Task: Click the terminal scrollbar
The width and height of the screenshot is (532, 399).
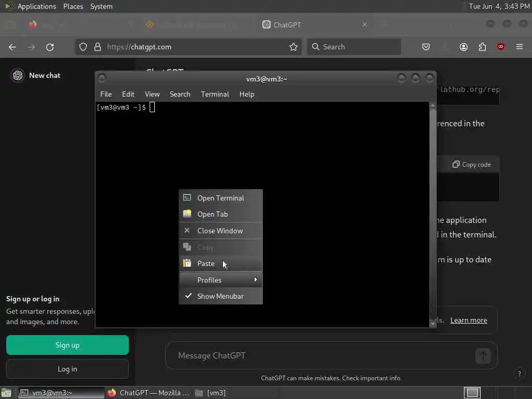Action: click(x=433, y=215)
